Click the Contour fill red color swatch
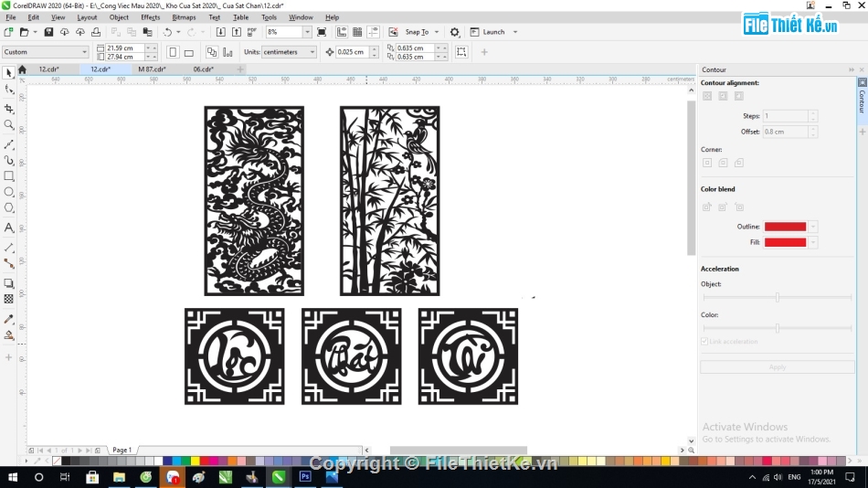The height and width of the screenshot is (488, 868). click(785, 242)
